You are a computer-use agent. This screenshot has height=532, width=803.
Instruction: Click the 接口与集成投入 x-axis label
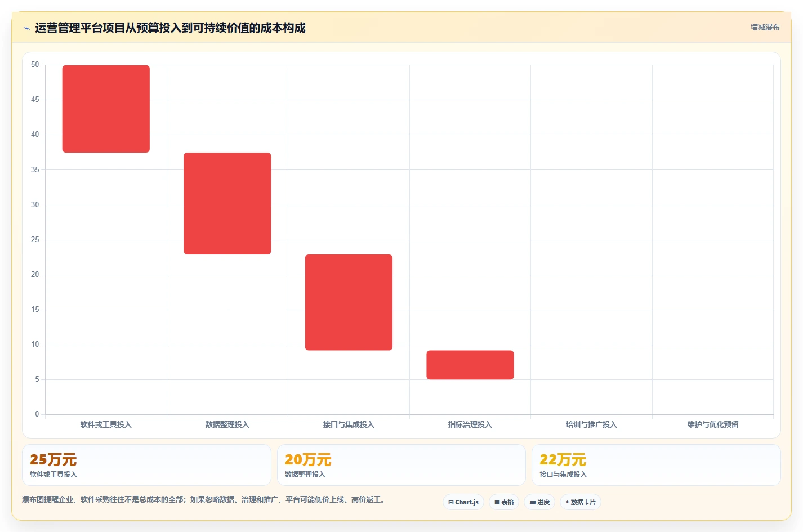[x=349, y=424]
